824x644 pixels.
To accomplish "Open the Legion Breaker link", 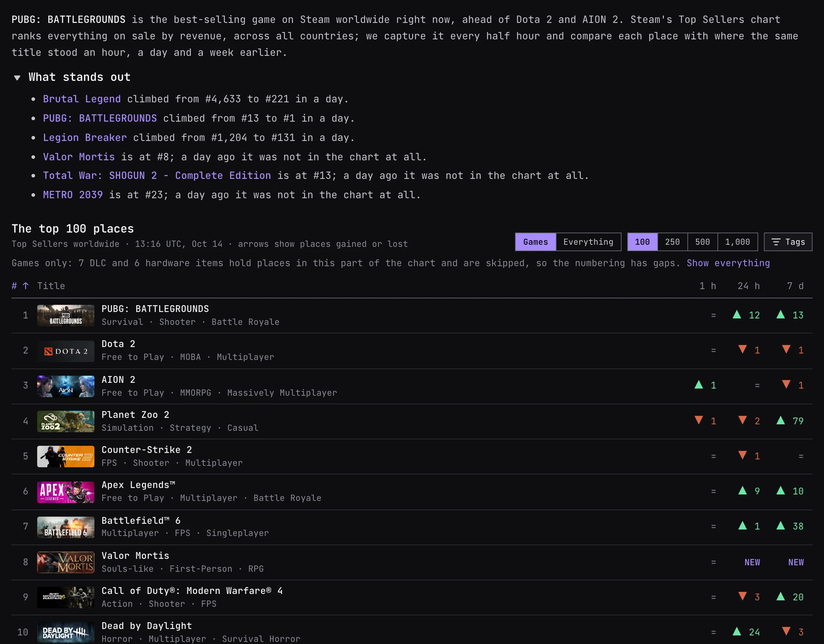I will pos(85,137).
